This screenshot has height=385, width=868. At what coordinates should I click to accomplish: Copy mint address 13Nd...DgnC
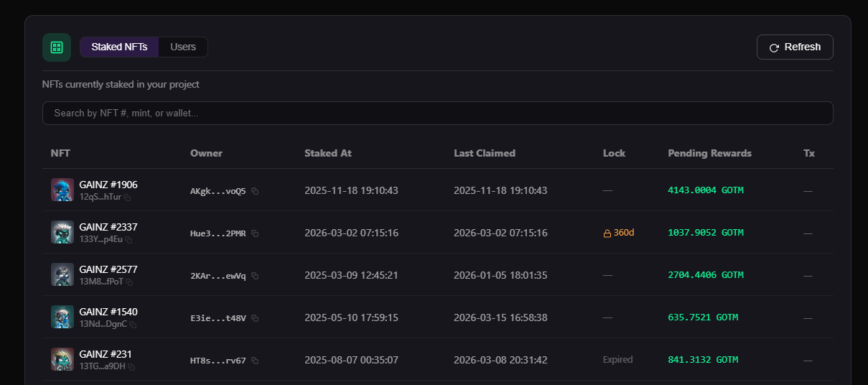tap(133, 325)
